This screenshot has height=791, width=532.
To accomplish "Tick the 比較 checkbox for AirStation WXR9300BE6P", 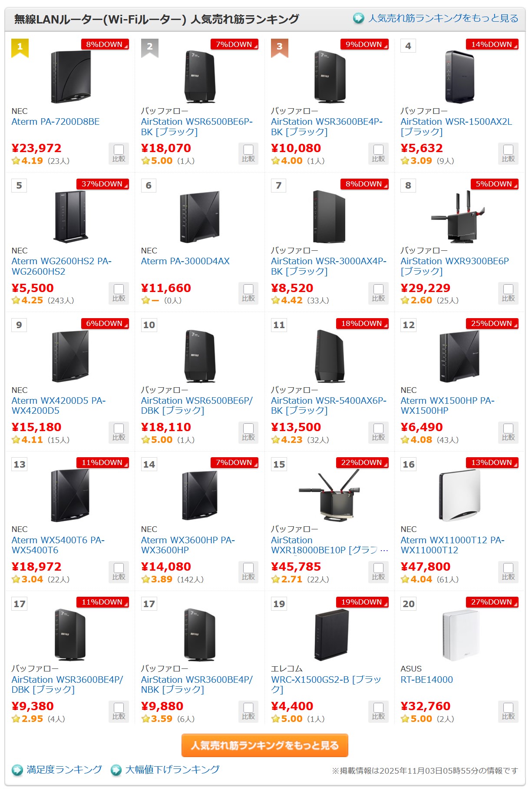I will (x=508, y=289).
